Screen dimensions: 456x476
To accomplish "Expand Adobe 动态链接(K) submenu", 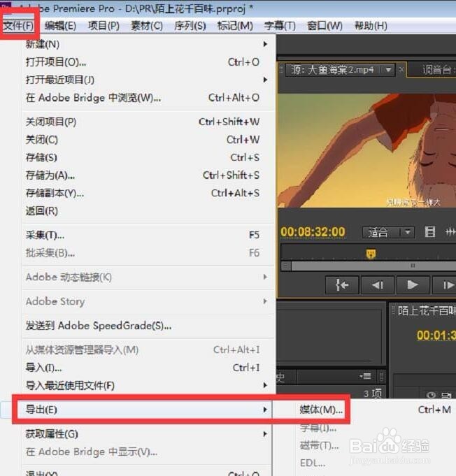I will pyautogui.click(x=148, y=277).
